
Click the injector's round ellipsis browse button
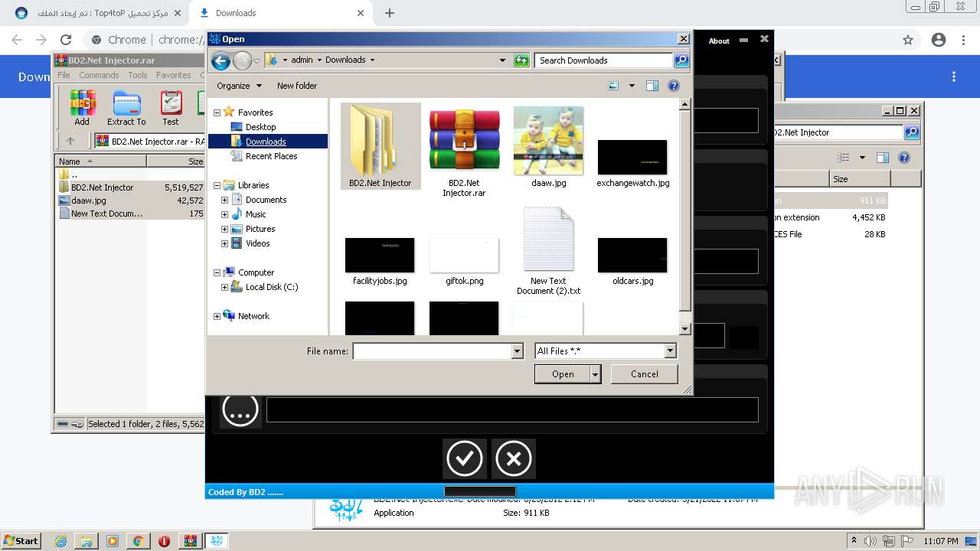[x=240, y=409]
